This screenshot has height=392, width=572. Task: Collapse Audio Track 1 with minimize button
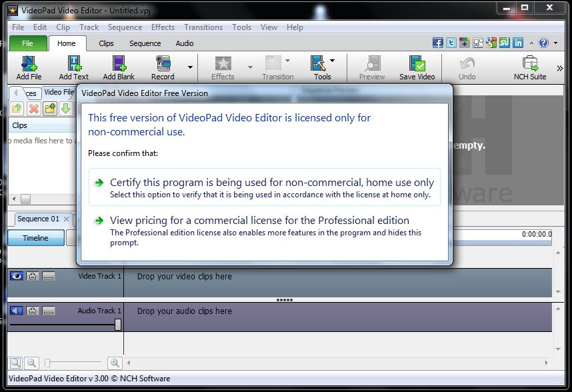(x=48, y=311)
